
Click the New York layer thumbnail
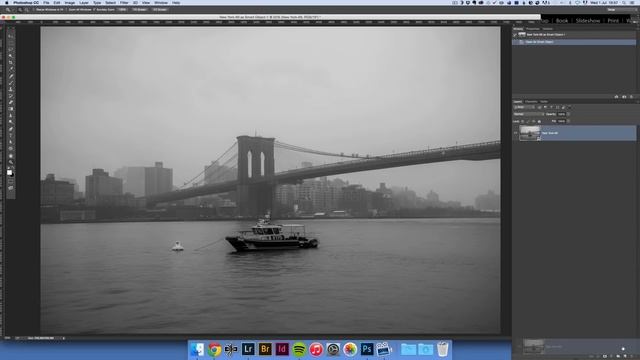coord(530,133)
